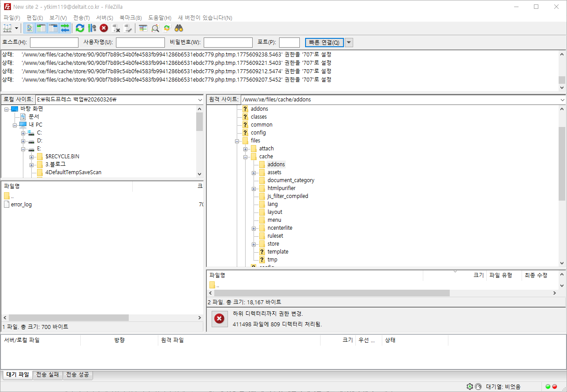Expand the htmlpurifier folder node
Image resolution: width=567 pixels, height=392 pixels.
click(254, 188)
